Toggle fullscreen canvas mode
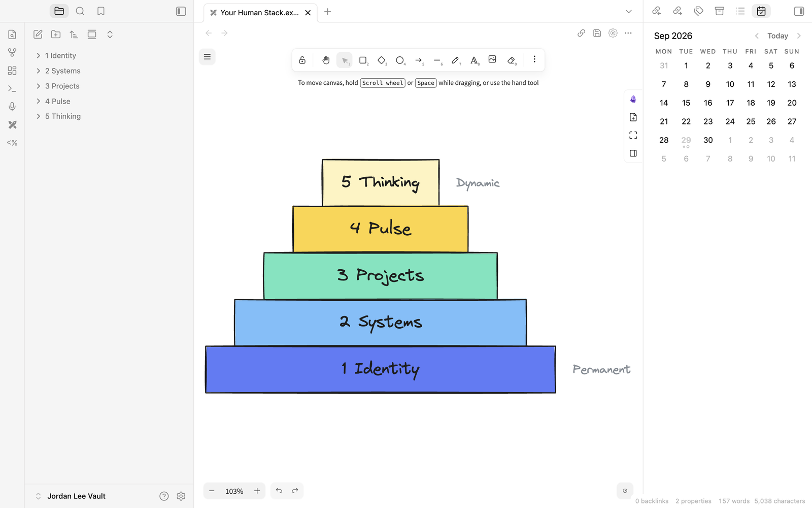Viewport: 812px width, 508px height. (x=633, y=135)
